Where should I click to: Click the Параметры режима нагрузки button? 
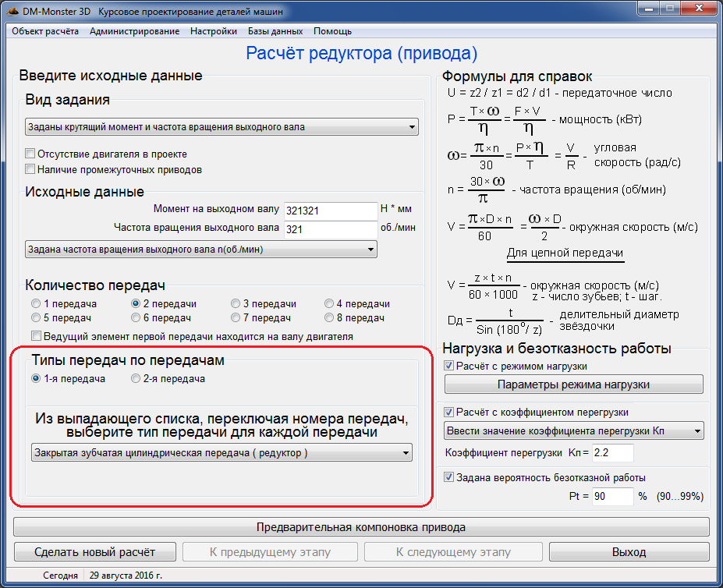pyautogui.click(x=573, y=384)
